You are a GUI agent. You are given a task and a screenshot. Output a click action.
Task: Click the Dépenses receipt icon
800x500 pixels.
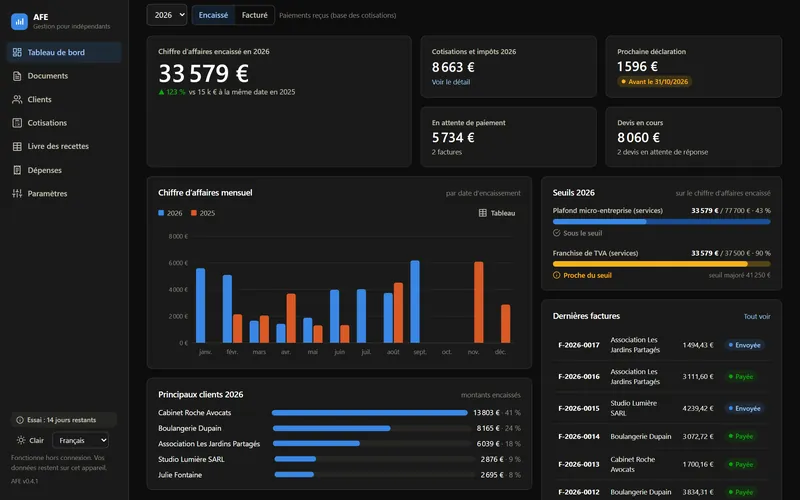point(17,170)
